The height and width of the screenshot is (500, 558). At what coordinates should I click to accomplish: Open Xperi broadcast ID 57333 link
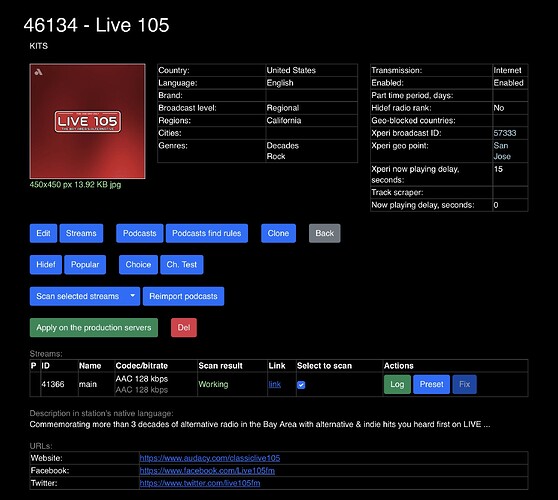(x=505, y=133)
